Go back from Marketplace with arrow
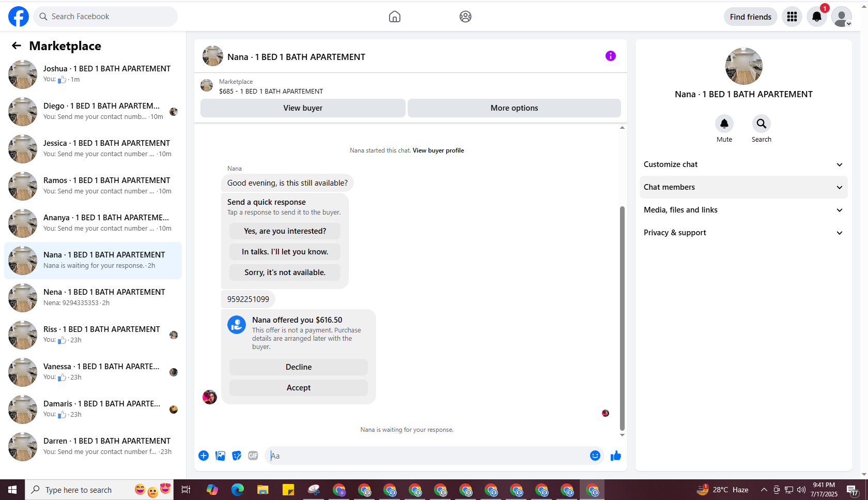Image resolution: width=868 pixels, height=500 pixels. [x=17, y=46]
